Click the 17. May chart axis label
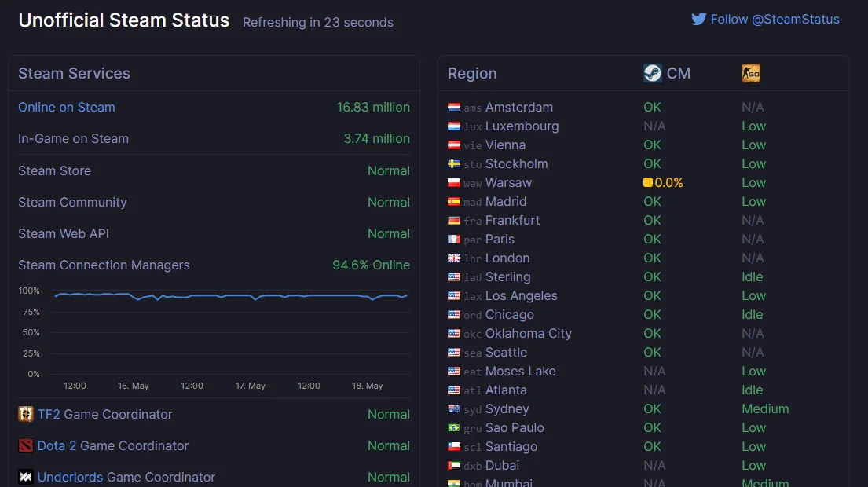The image size is (868, 487). tap(251, 386)
